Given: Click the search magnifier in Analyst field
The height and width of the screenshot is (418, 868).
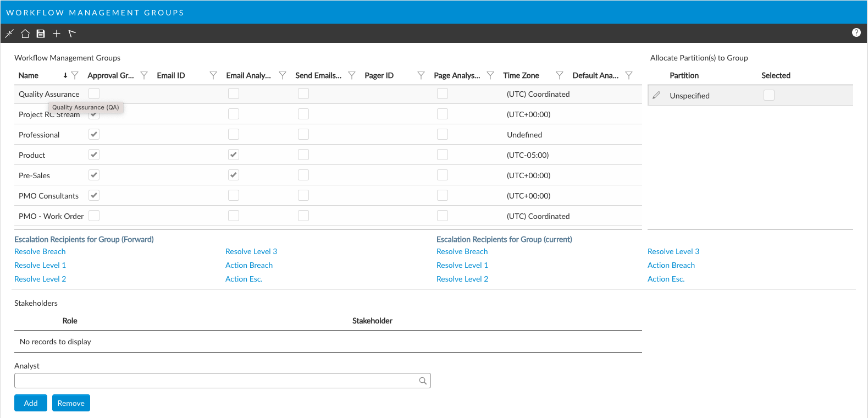Looking at the screenshot, I should pos(423,381).
